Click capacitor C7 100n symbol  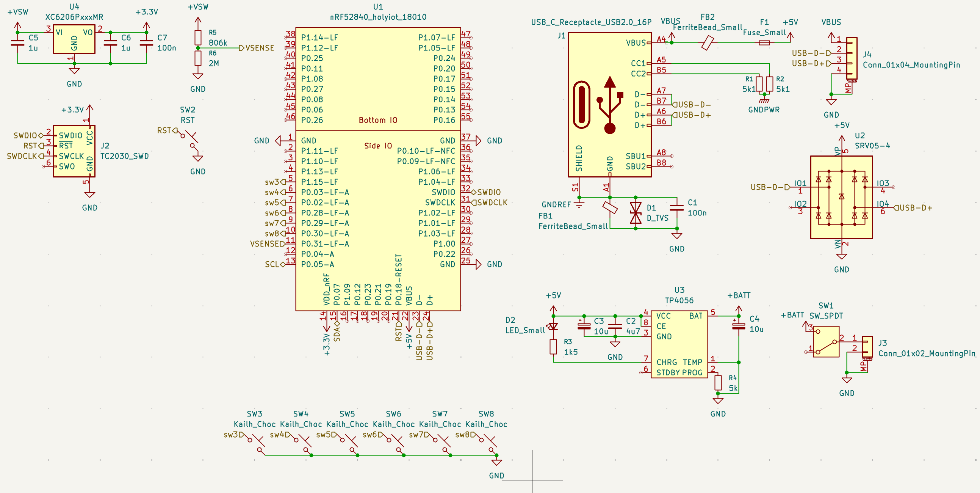pos(146,42)
